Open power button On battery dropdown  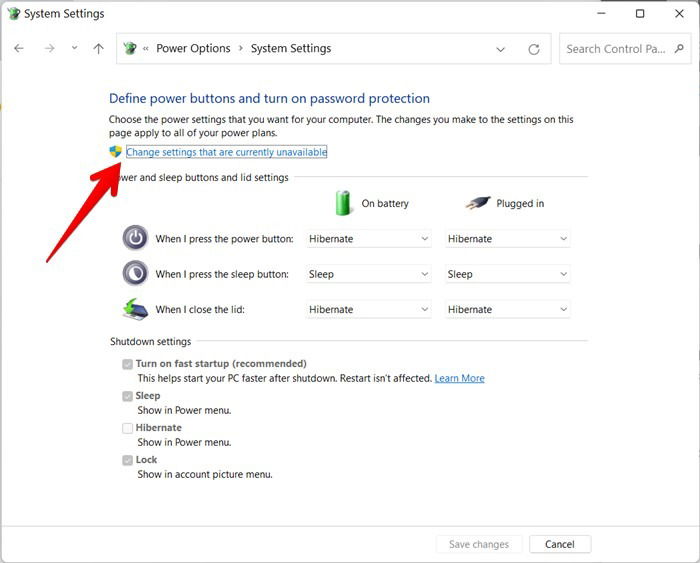pos(368,239)
